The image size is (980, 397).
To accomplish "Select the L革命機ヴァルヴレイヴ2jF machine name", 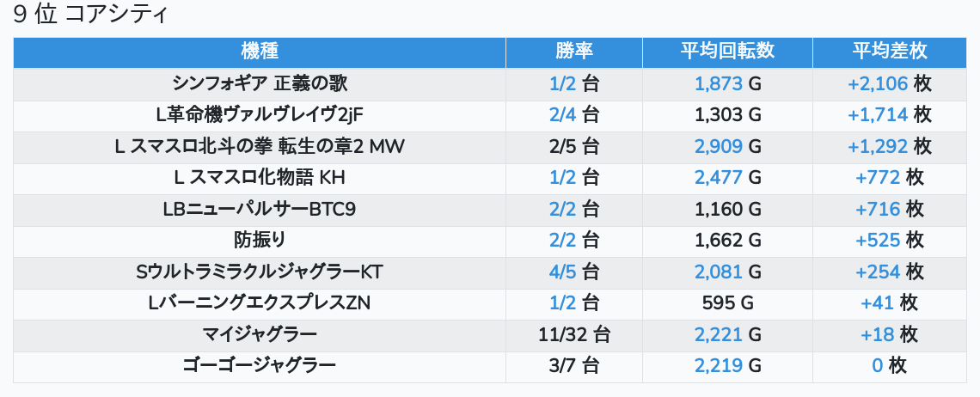I will tap(260, 115).
